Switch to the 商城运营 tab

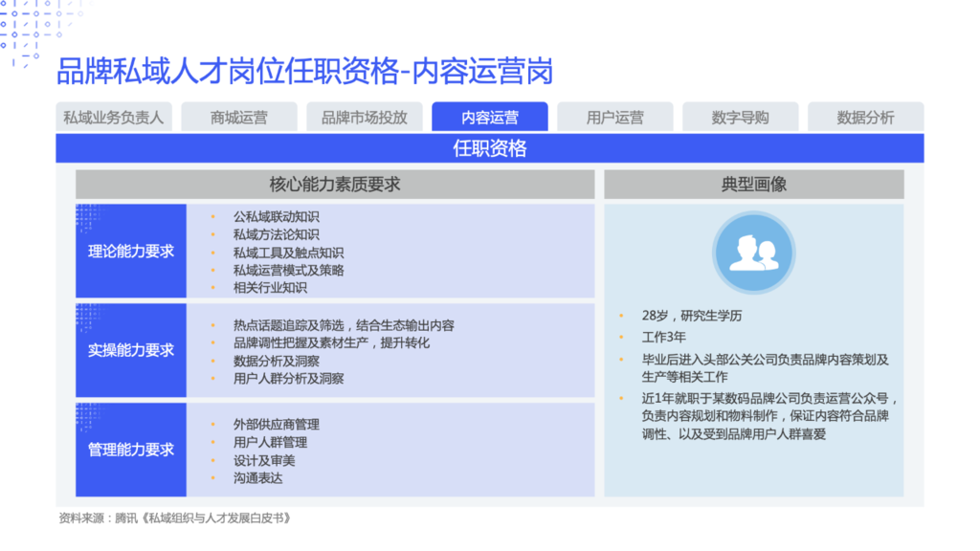238,117
